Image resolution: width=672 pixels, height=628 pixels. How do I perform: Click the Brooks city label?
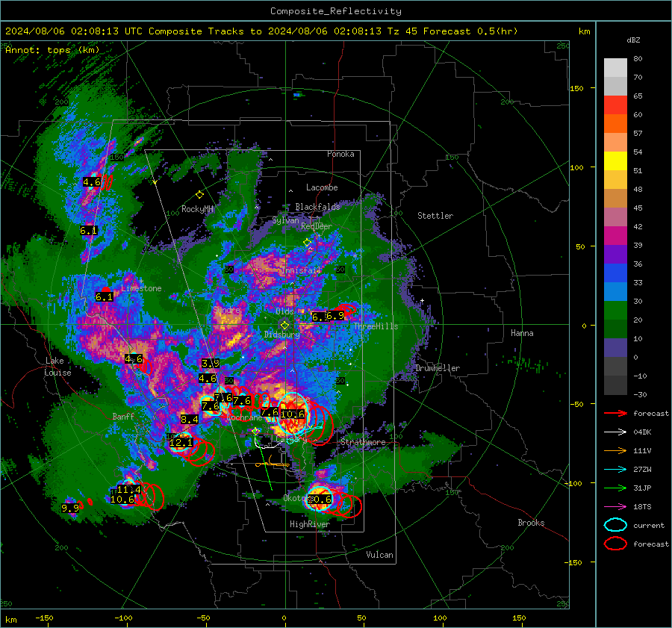(531, 523)
